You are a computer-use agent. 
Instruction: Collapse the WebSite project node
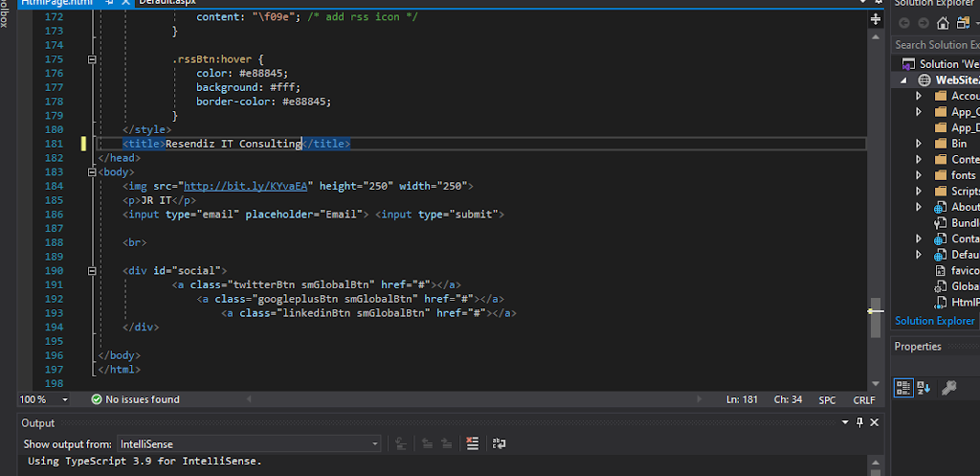[x=903, y=80]
